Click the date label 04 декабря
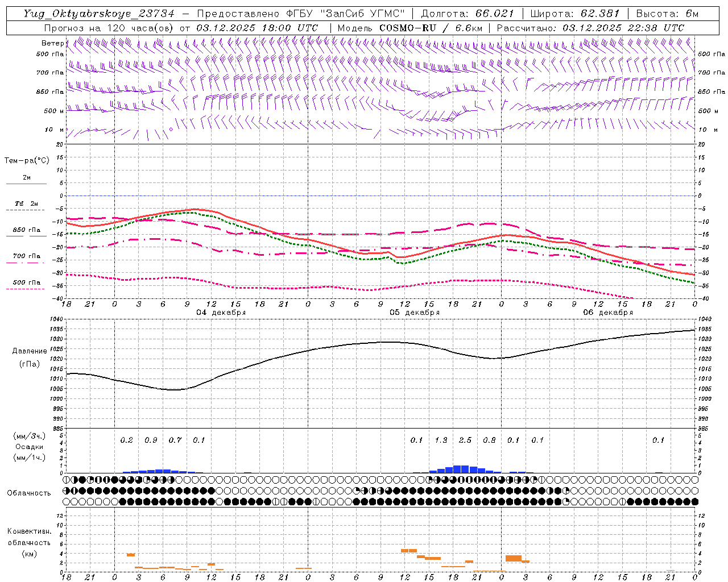 (x=221, y=313)
